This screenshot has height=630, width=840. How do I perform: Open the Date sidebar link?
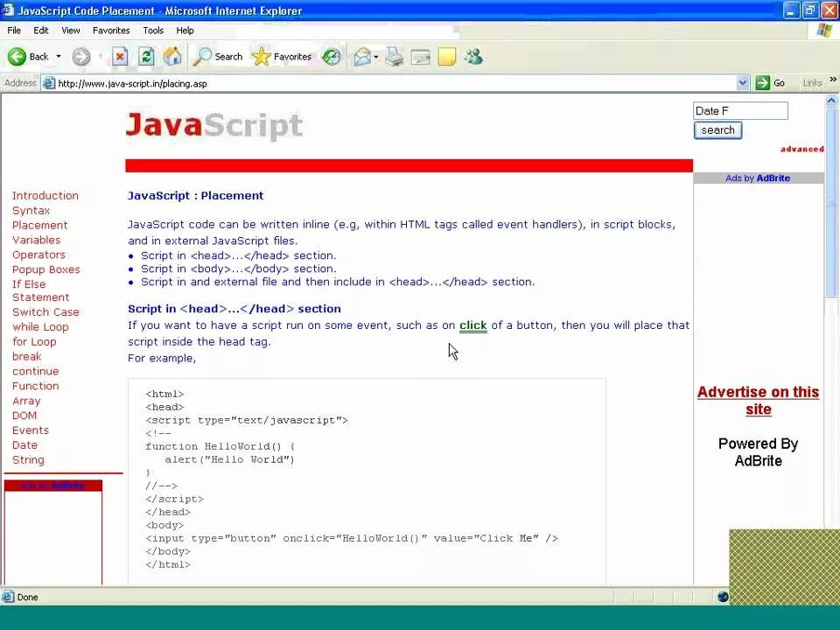[x=24, y=444]
